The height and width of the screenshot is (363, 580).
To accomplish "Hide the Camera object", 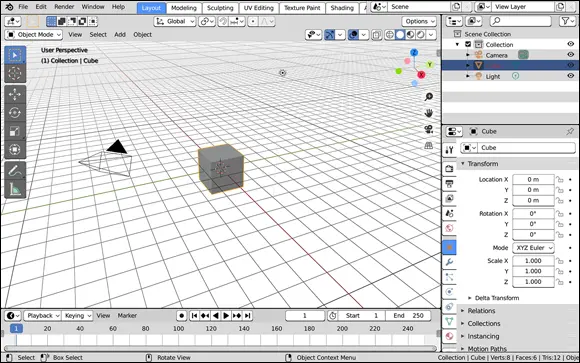I will click(571, 54).
